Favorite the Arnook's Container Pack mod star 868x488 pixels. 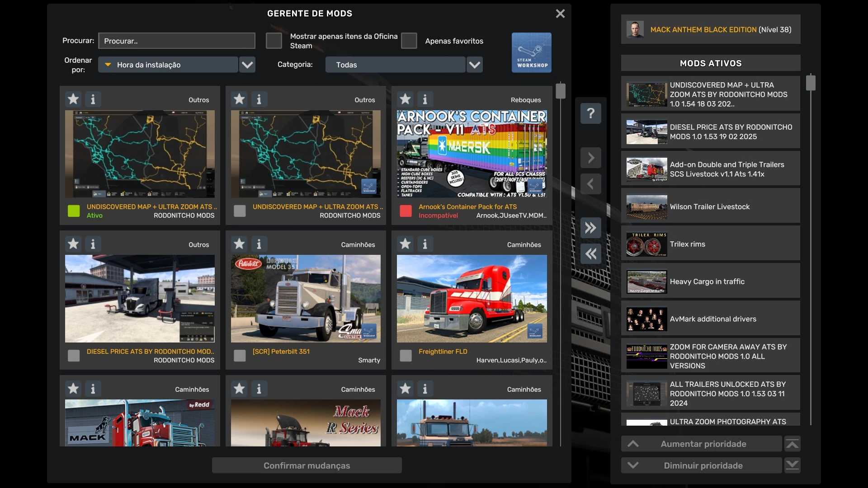coord(405,99)
